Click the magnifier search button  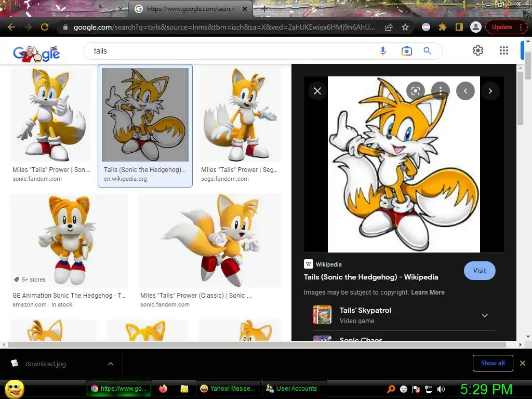[428, 51]
